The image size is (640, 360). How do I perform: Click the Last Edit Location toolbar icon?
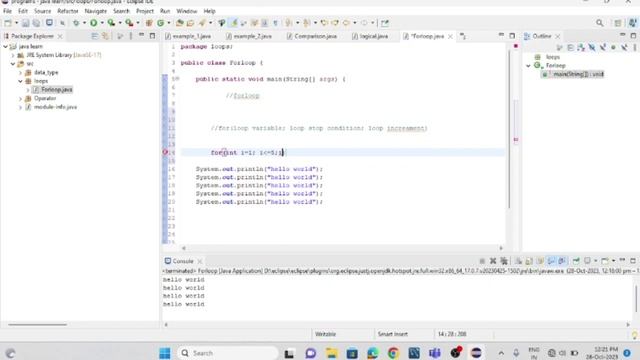pos(324,23)
